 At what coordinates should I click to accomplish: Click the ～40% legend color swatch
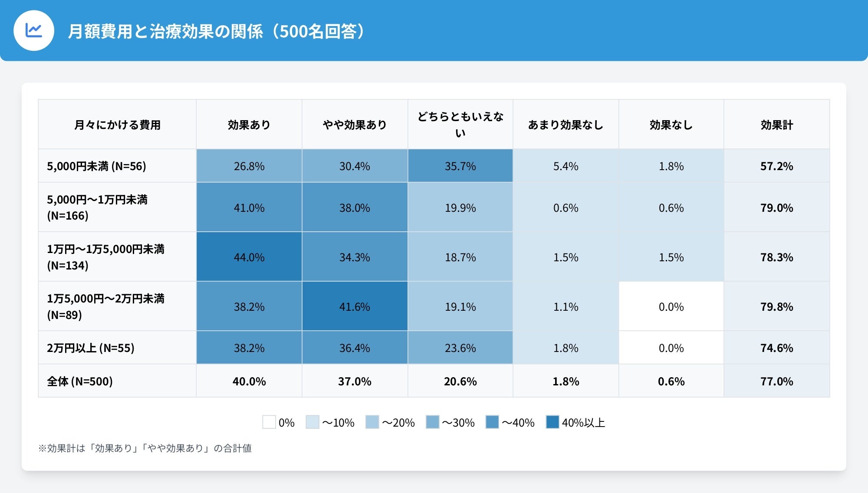point(492,422)
